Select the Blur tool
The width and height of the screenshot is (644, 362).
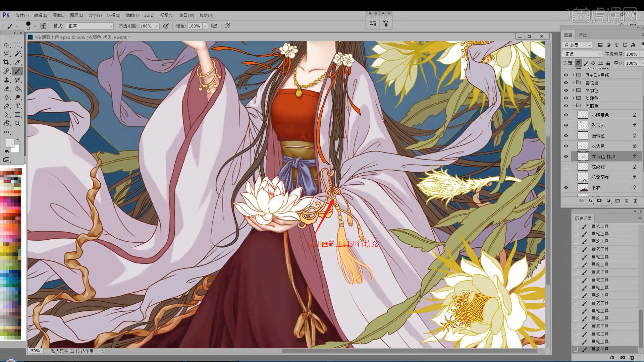click(6, 97)
